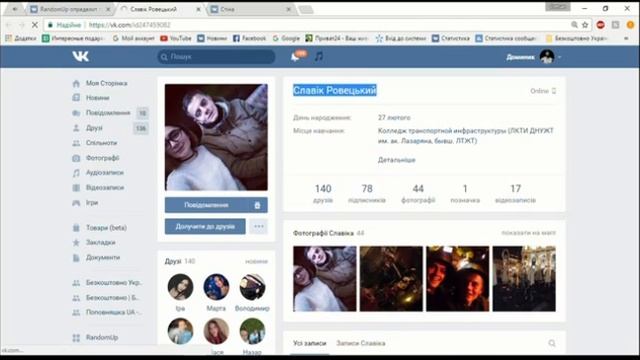Click the 140 друзів counter
640x360 pixels.
tap(323, 193)
